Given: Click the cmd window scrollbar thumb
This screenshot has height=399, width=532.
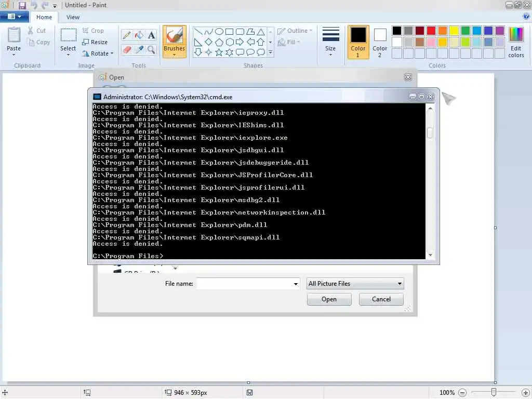Looking at the screenshot, I should coord(430,132).
